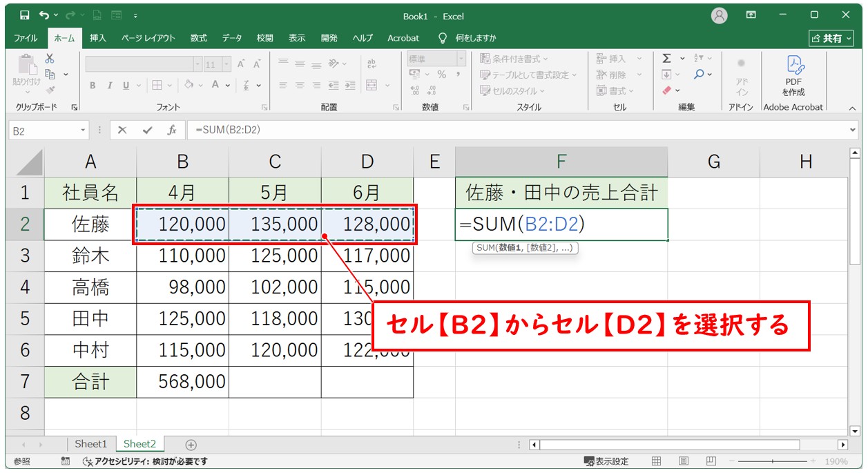Click the Increase Indent icon
The image size is (868, 473).
pos(351,85)
